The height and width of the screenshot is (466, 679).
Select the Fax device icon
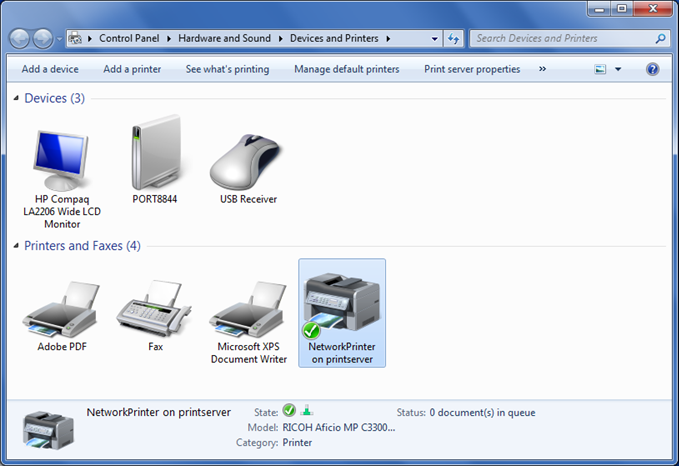pos(153,310)
